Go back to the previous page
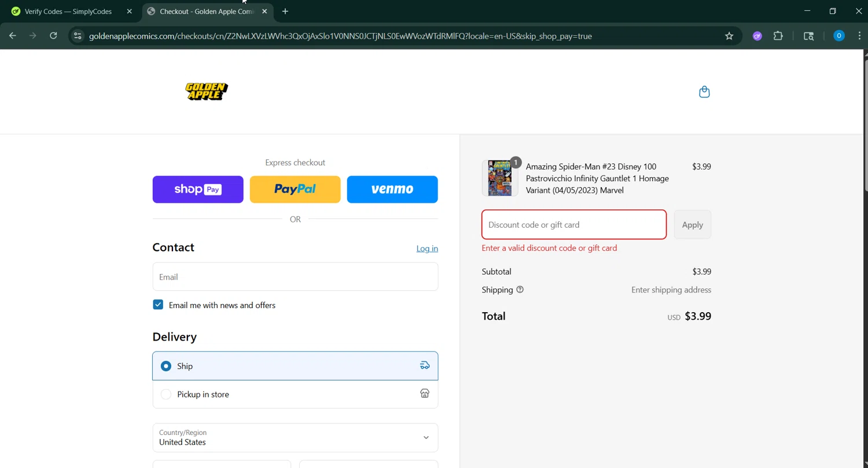Image resolution: width=868 pixels, height=468 pixels. (x=13, y=36)
